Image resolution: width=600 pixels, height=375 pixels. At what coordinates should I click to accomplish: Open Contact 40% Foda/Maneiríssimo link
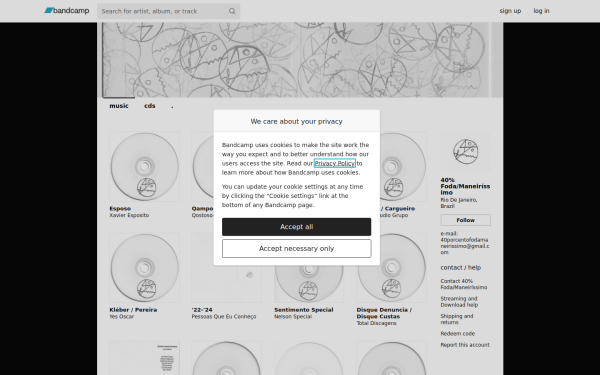coord(464,284)
